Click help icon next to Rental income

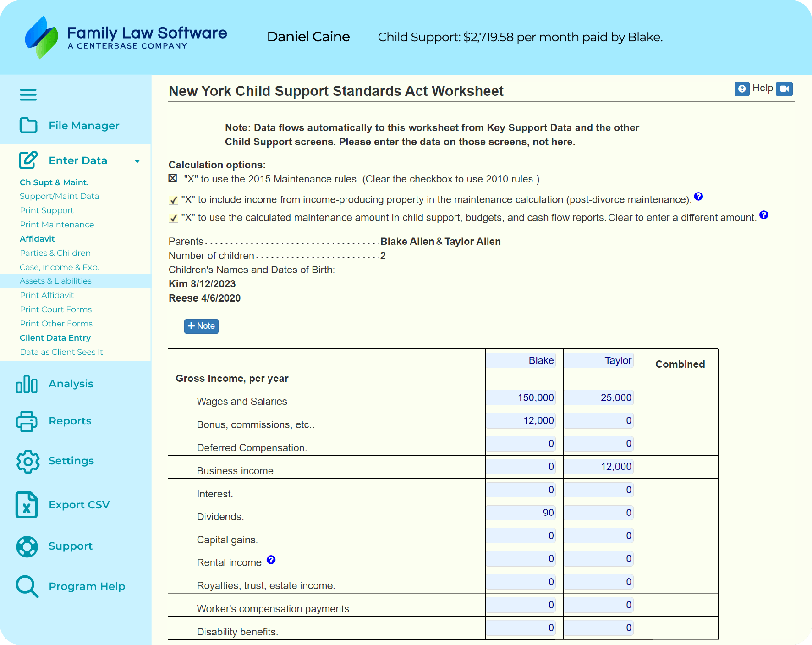tap(271, 560)
